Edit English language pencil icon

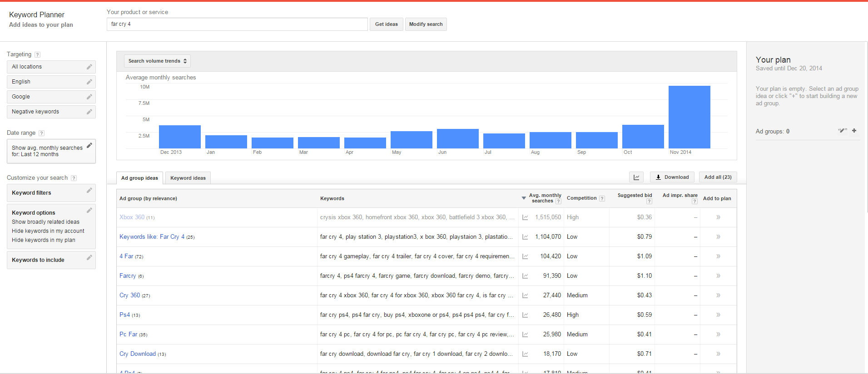coord(89,82)
